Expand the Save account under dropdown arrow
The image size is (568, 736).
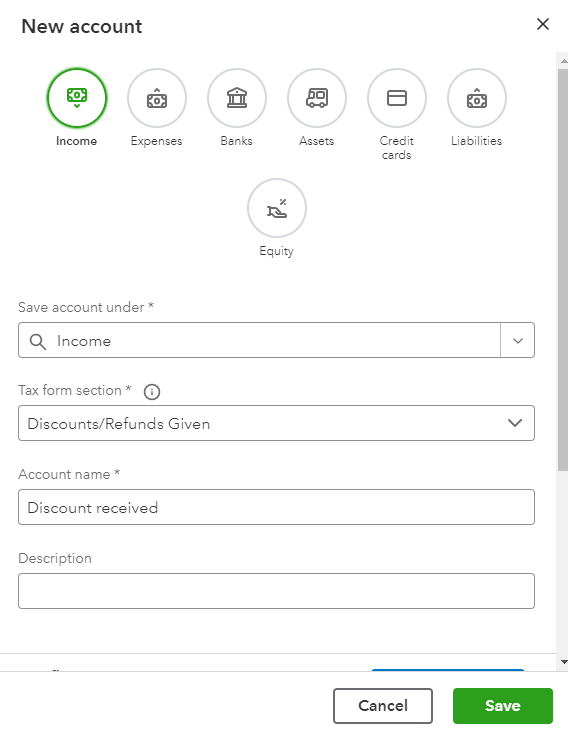[x=518, y=340]
